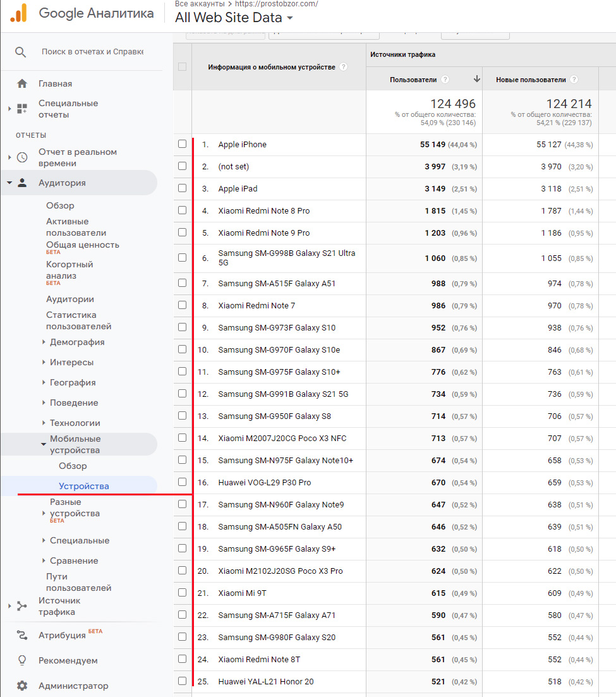Expand the Демография section

76,342
